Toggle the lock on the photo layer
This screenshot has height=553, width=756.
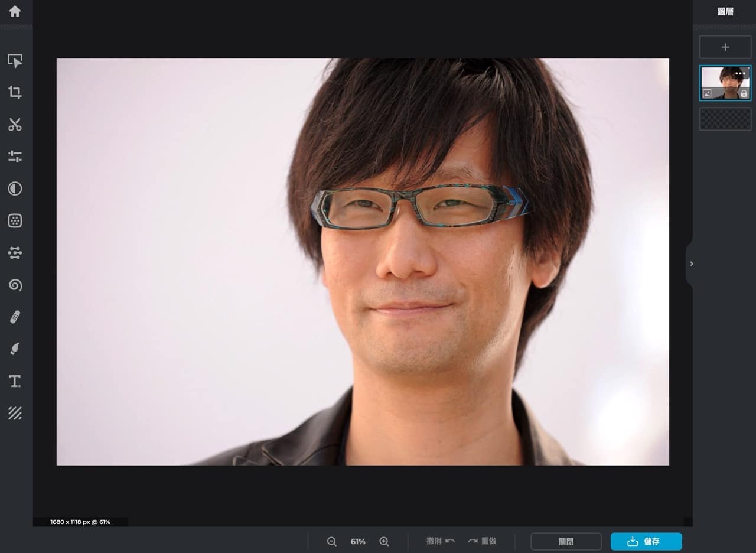[x=744, y=93]
